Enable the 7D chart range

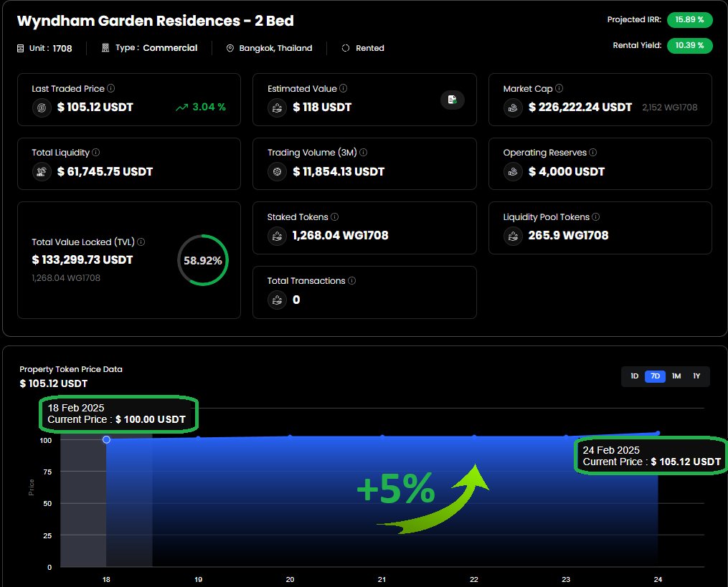655,376
